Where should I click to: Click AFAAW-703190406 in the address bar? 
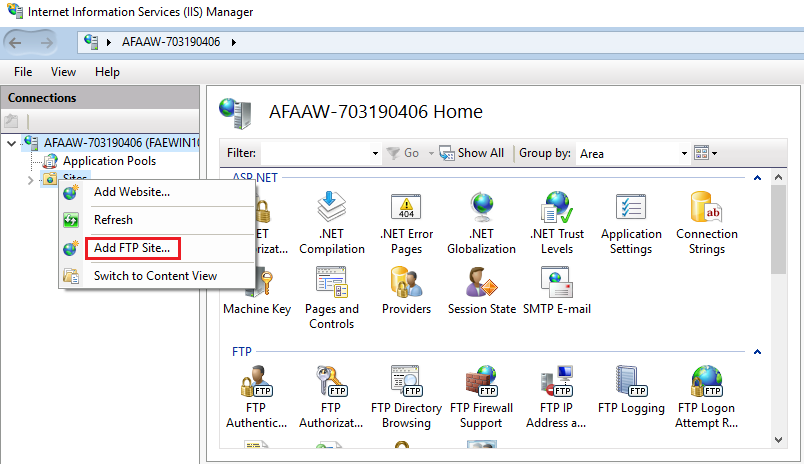171,42
